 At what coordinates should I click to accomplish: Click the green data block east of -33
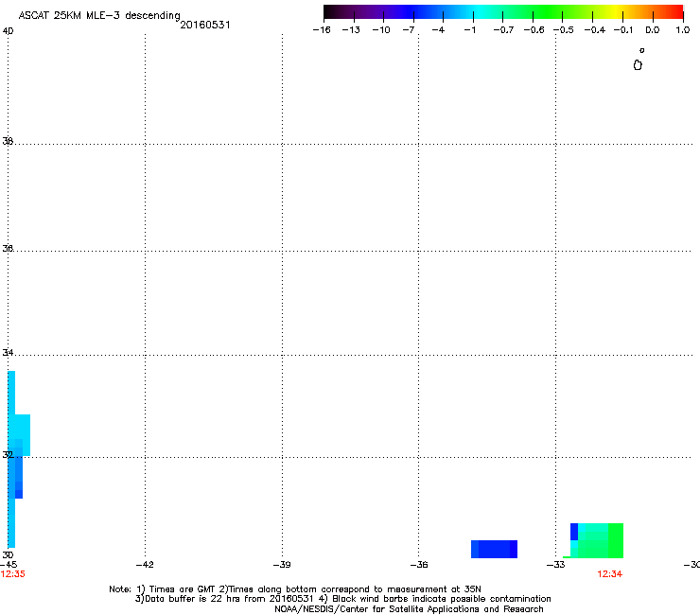[x=597, y=540]
